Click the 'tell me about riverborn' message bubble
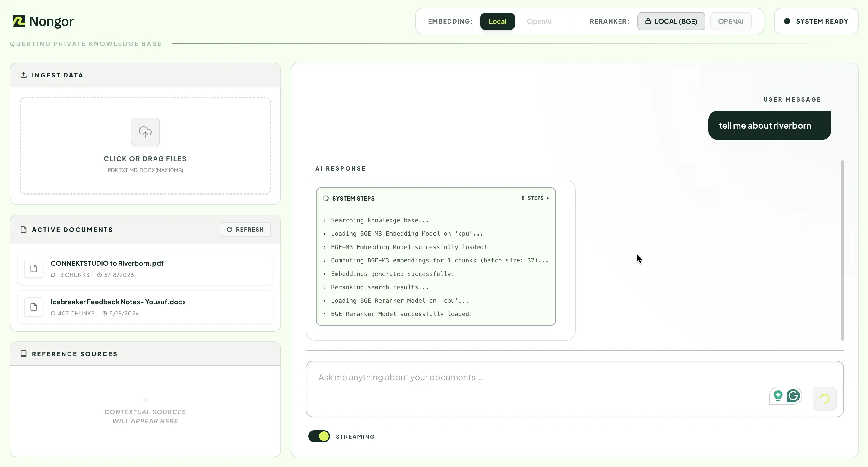 point(770,125)
